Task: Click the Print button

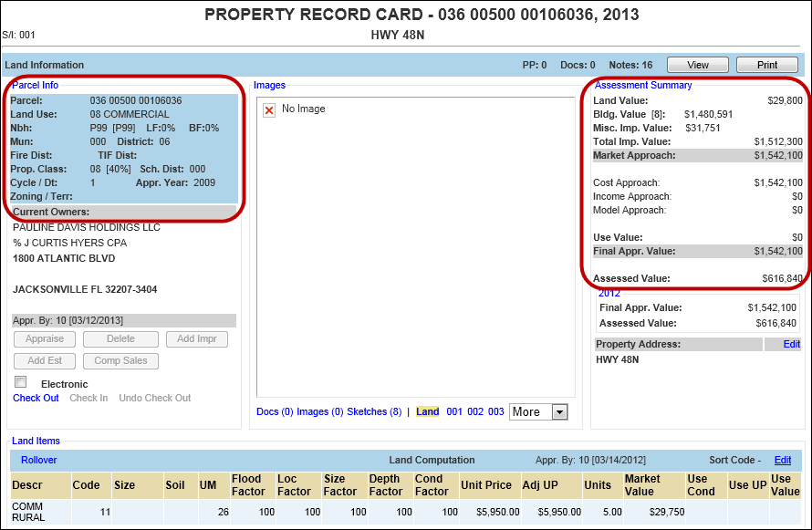Action: [x=767, y=65]
